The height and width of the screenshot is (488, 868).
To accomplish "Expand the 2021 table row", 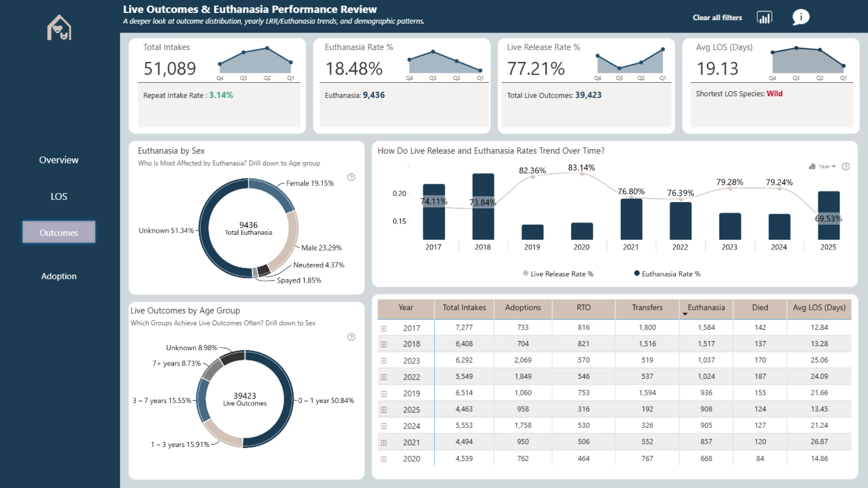I will [x=384, y=443].
